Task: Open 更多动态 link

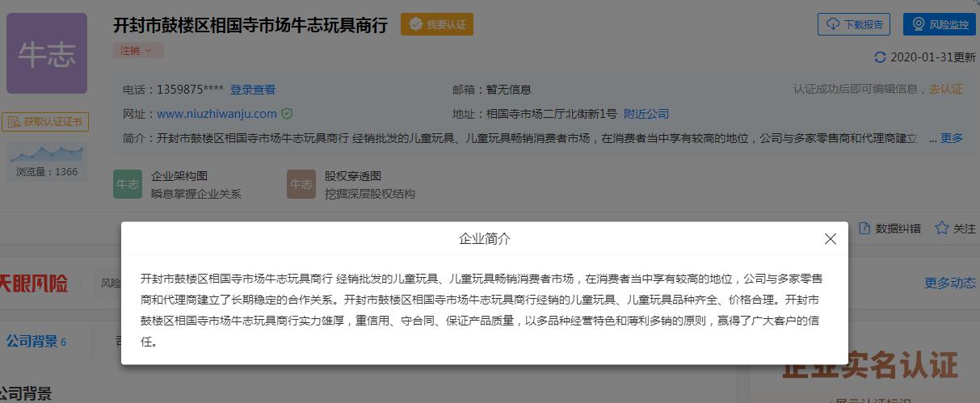Action: coord(950,283)
